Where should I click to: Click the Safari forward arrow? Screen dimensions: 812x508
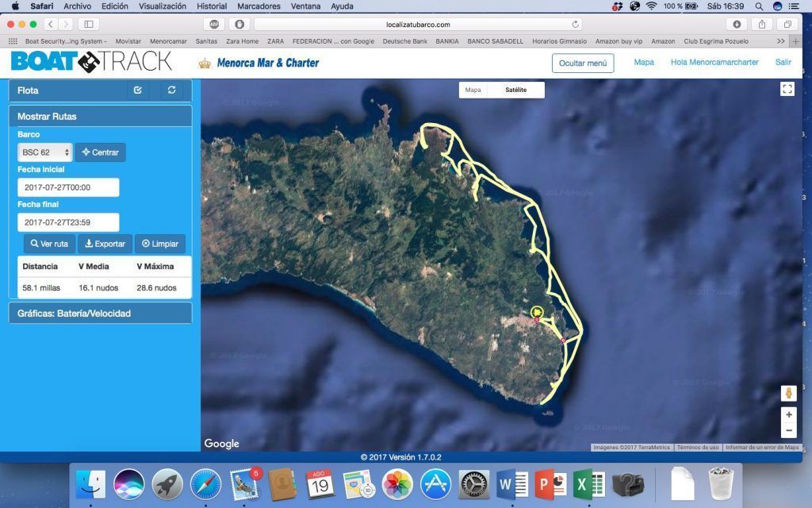66,25
